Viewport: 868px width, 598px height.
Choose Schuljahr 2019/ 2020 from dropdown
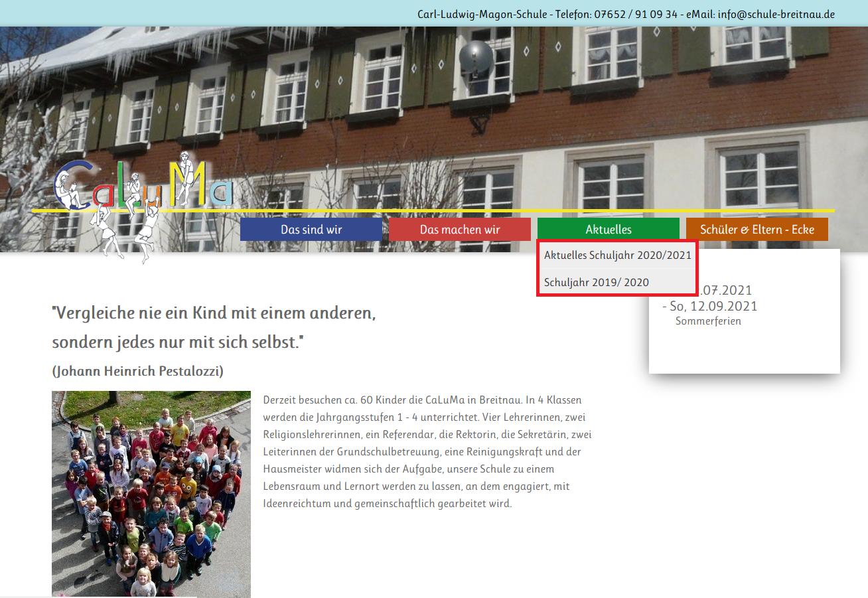[596, 282]
